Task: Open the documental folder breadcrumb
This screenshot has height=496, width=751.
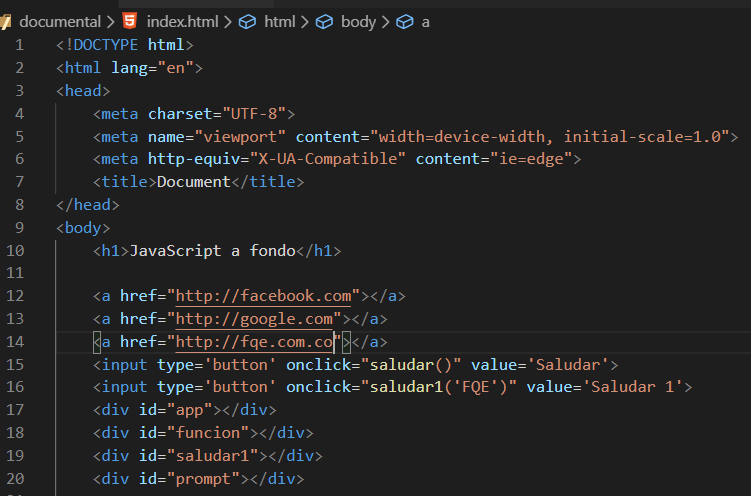Action: coord(60,22)
